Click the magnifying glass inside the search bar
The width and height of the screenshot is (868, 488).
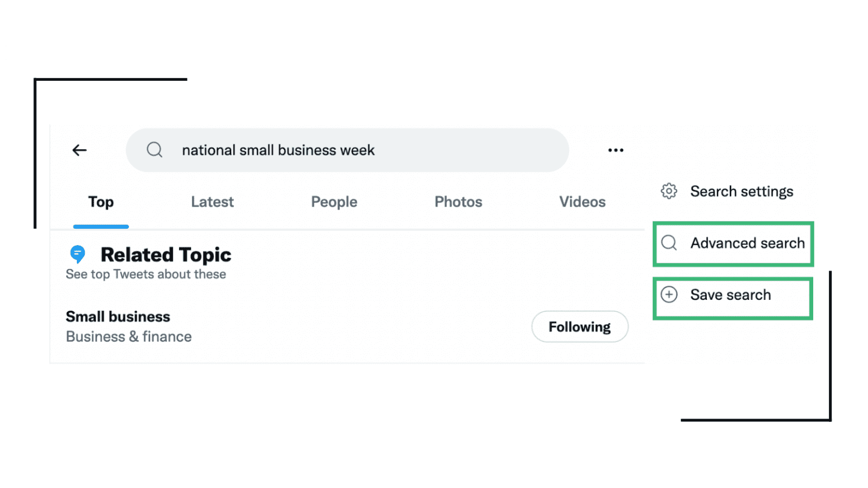point(154,150)
